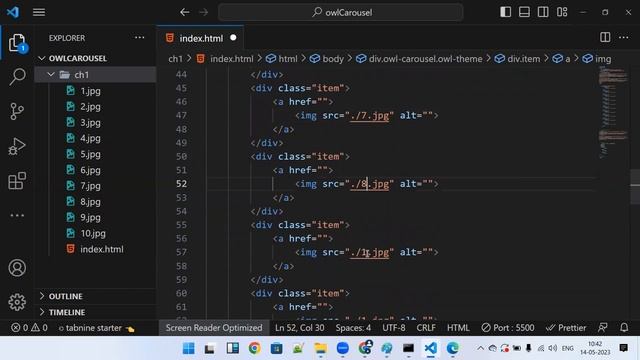Screen dimensions: 640x360
Task: Click the body breadcrumb
Action: (327, 59)
